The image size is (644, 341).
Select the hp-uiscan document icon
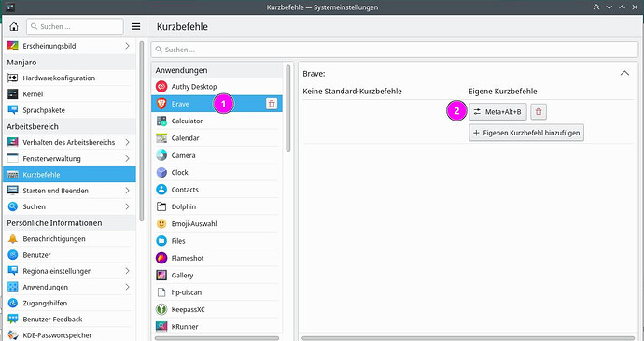tap(161, 292)
